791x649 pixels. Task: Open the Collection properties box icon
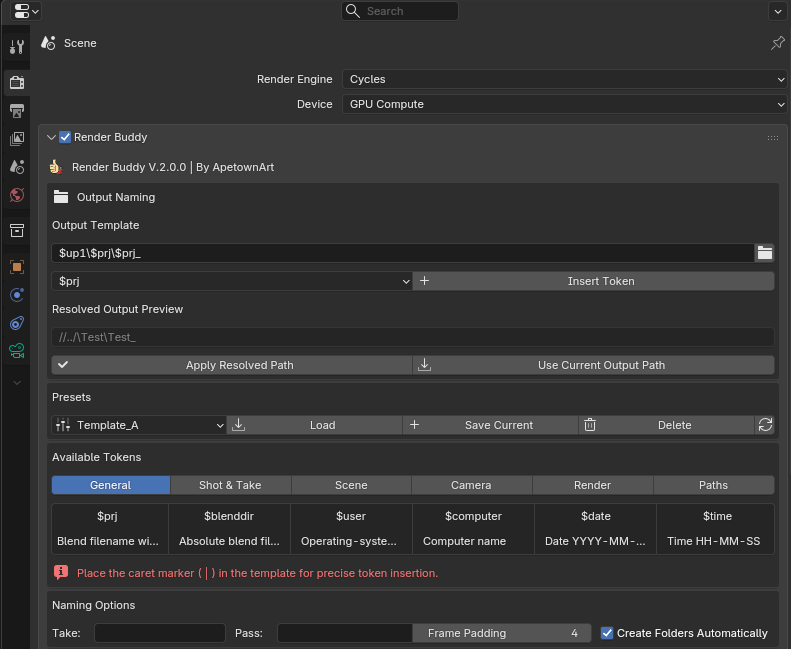tap(17, 230)
